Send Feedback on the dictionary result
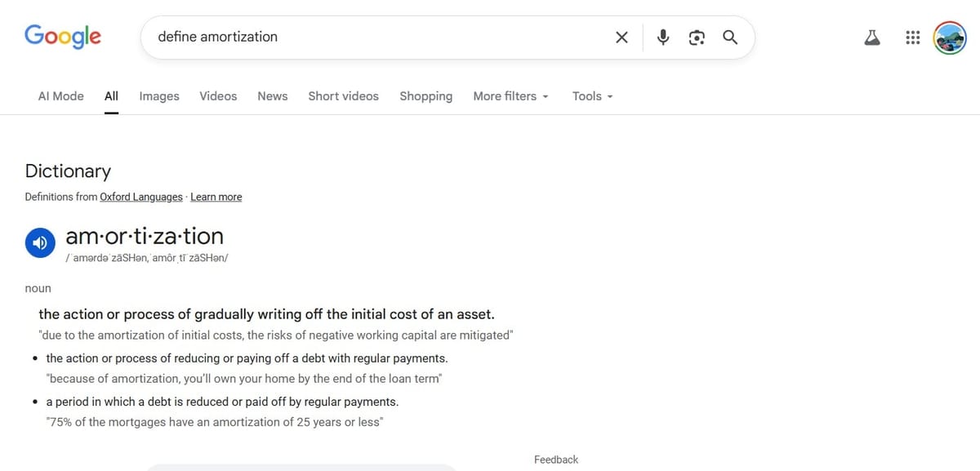 (555, 459)
